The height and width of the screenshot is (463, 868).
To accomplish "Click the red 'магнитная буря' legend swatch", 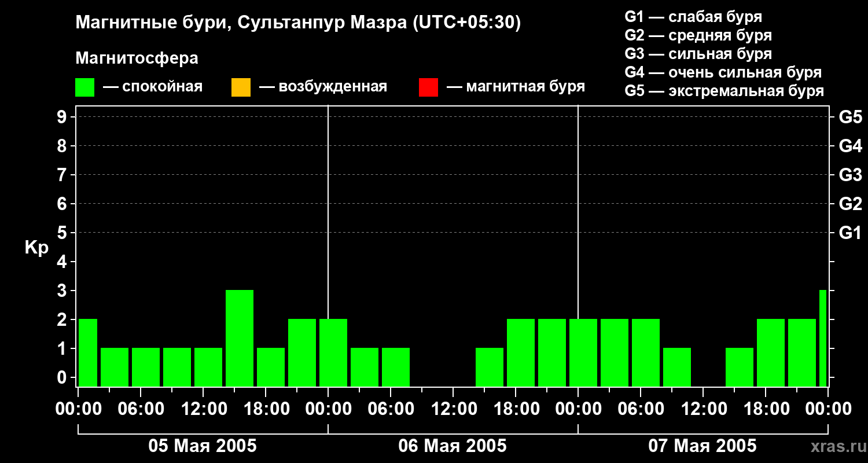I will [428, 87].
